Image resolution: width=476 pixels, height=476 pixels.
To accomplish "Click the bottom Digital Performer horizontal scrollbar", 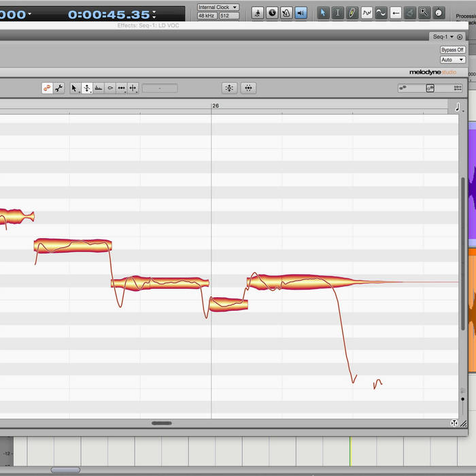I will pos(65,470).
